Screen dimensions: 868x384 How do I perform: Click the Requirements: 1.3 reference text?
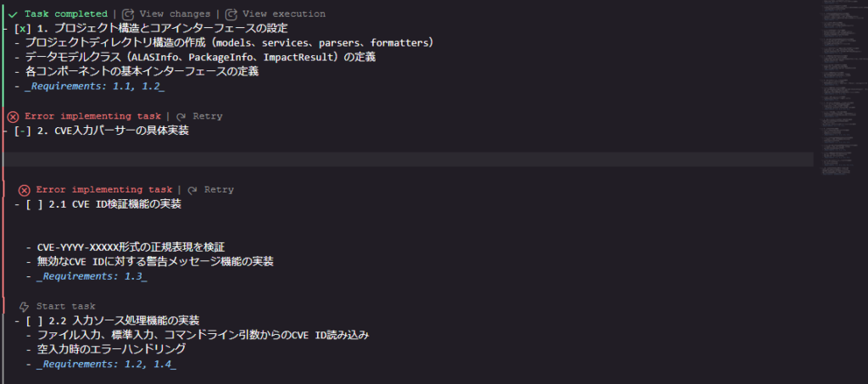(92, 276)
